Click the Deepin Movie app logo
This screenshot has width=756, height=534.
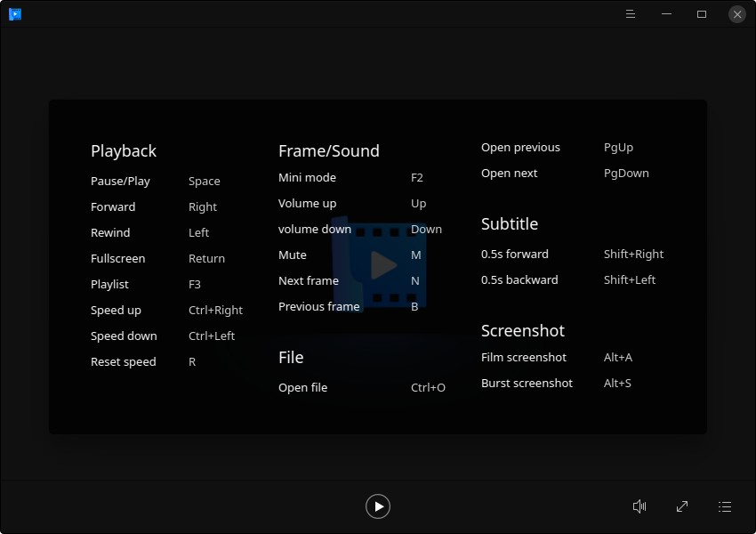(x=15, y=14)
